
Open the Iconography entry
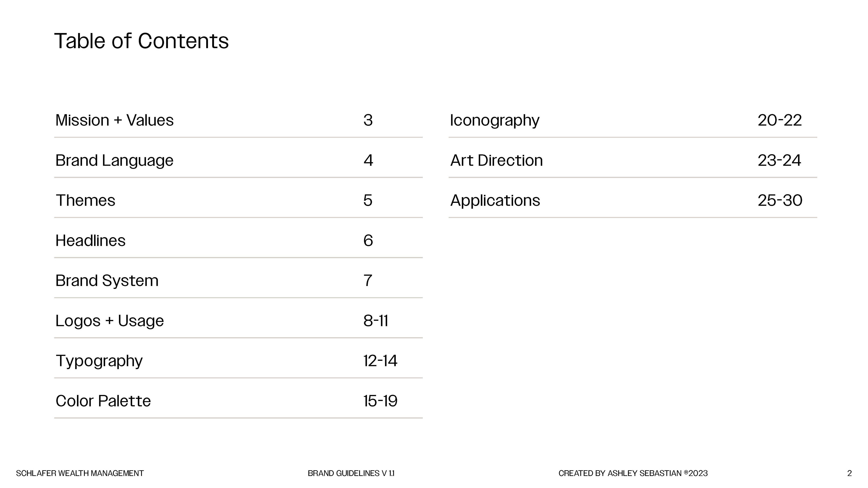click(495, 120)
